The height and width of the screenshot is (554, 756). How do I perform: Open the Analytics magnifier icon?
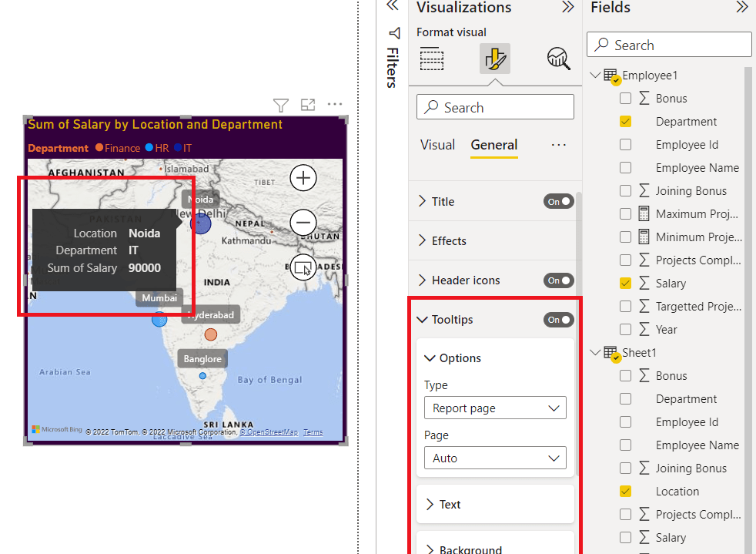coord(558,59)
